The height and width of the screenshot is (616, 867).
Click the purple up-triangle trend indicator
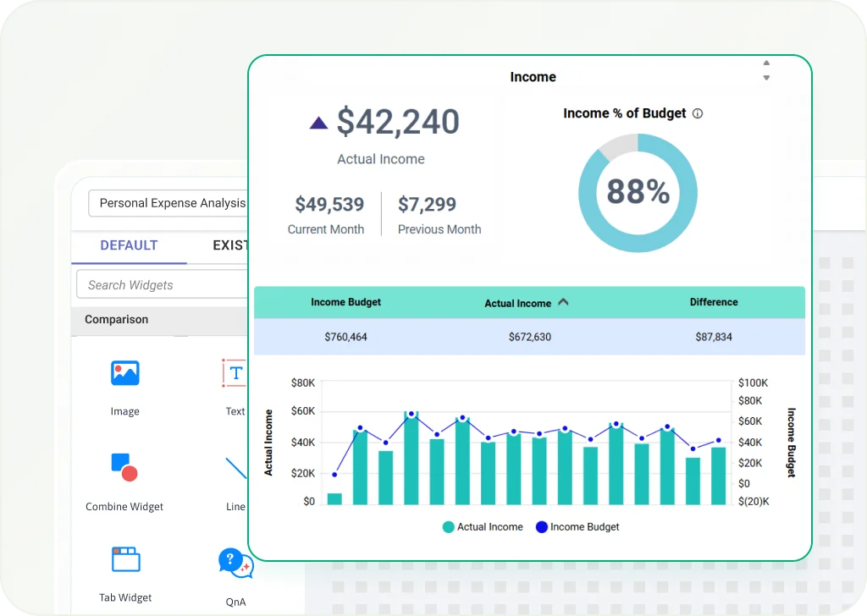click(318, 124)
